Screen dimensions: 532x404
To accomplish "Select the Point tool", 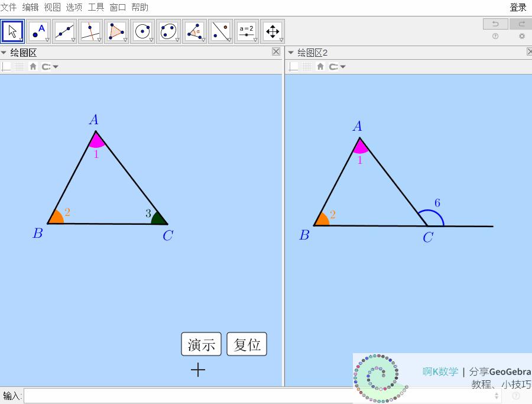I will (x=38, y=31).
